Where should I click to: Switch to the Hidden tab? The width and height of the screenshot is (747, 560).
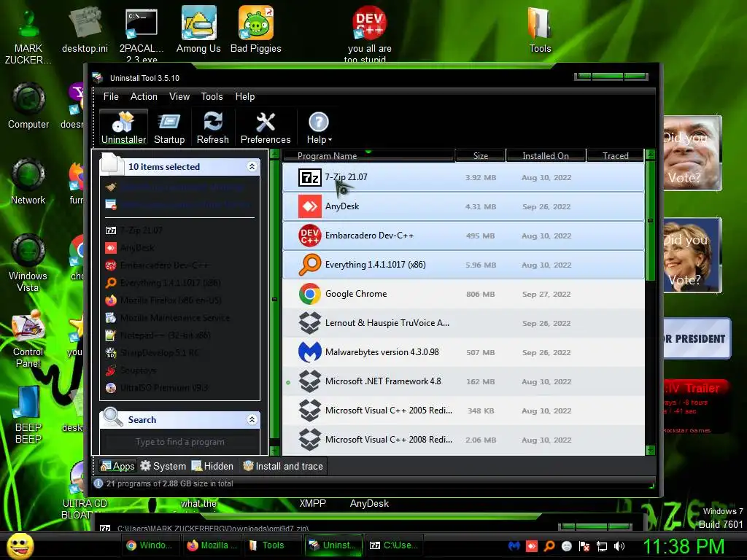(x=212, y=466)
